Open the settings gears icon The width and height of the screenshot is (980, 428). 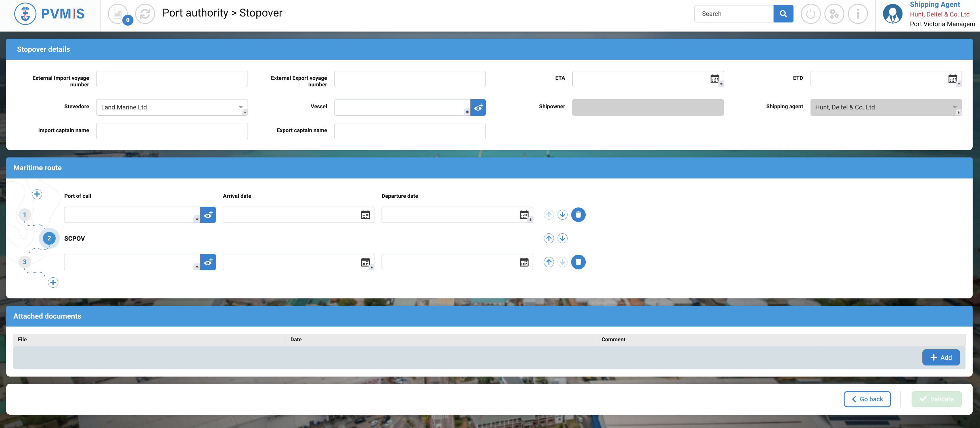(834, 14)
